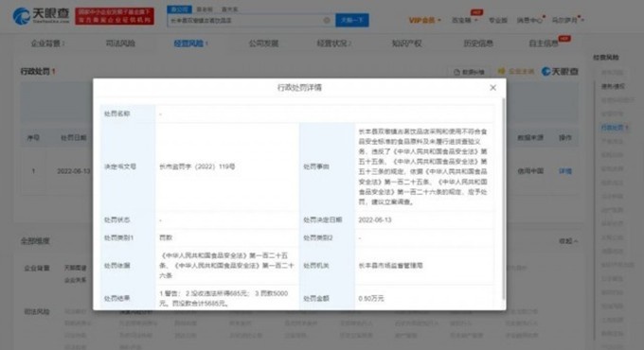The height and width of the screenshot is (350, 644).
Task: Click the dialog's vertical scrollbar
Action: 504,199
